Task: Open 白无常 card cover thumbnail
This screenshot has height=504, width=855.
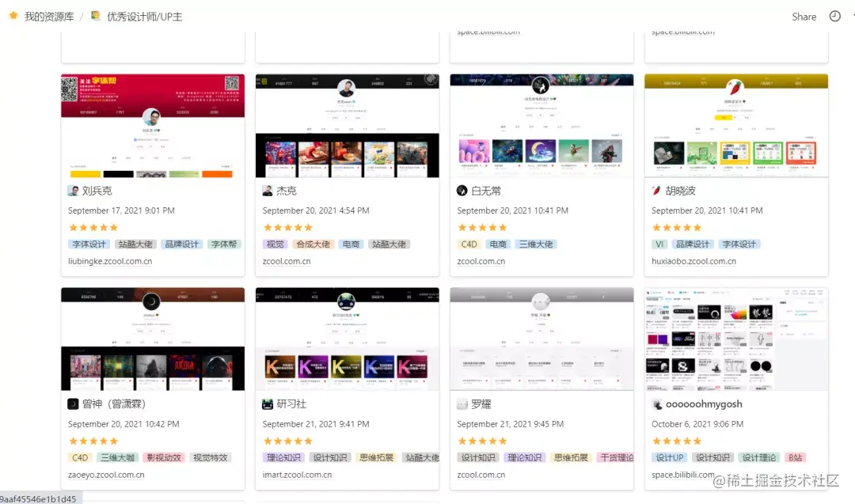Action: click(x=541, y=126)
